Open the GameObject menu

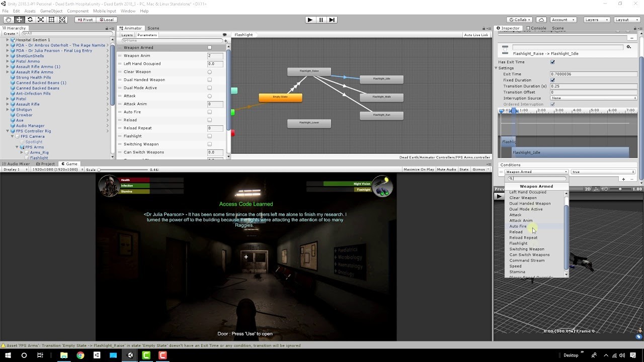(51, 11)
